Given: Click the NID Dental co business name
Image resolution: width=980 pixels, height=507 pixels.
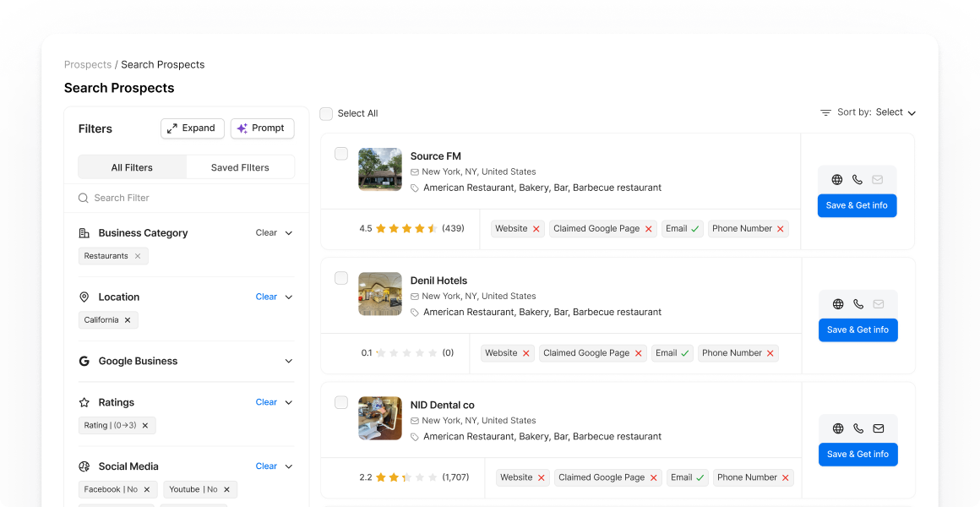Looking at the screenshot, I should pyautogui.click(x=443, y=405).
